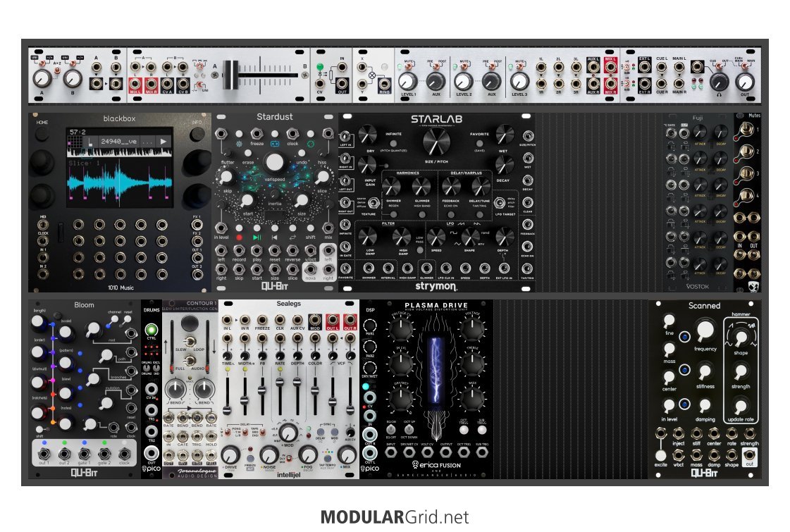Click Stardust reverse button above loop arrows icon
Viewport: 790px width, 532px height.
tap(292, 228)
